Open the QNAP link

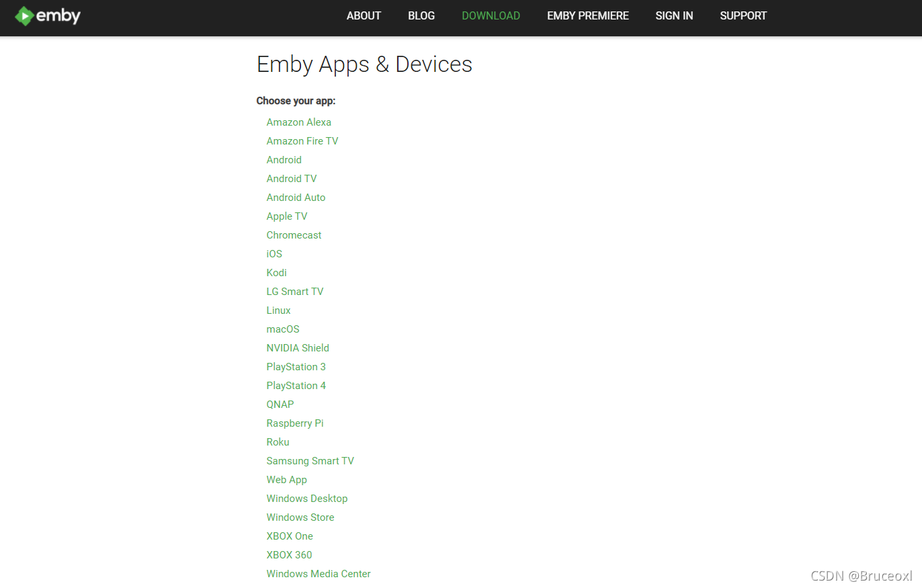point(280,405)
